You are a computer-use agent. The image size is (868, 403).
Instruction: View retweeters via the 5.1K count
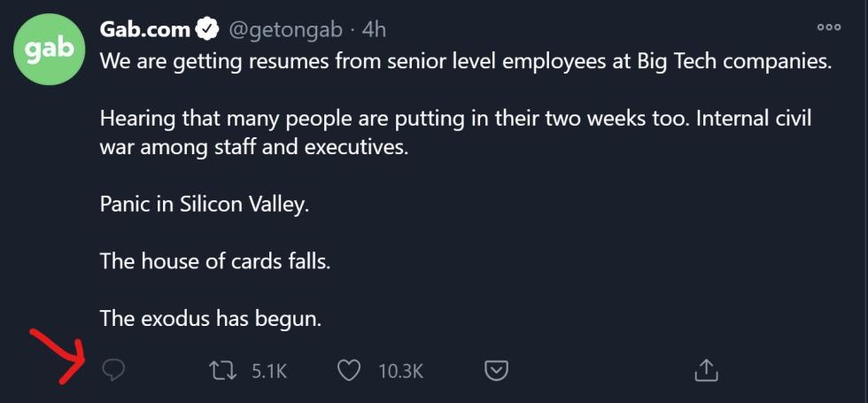pos(269,371)
